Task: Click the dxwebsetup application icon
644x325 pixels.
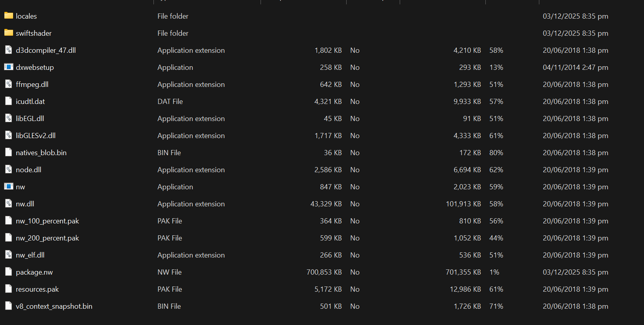Action: [x=9, y=67]
